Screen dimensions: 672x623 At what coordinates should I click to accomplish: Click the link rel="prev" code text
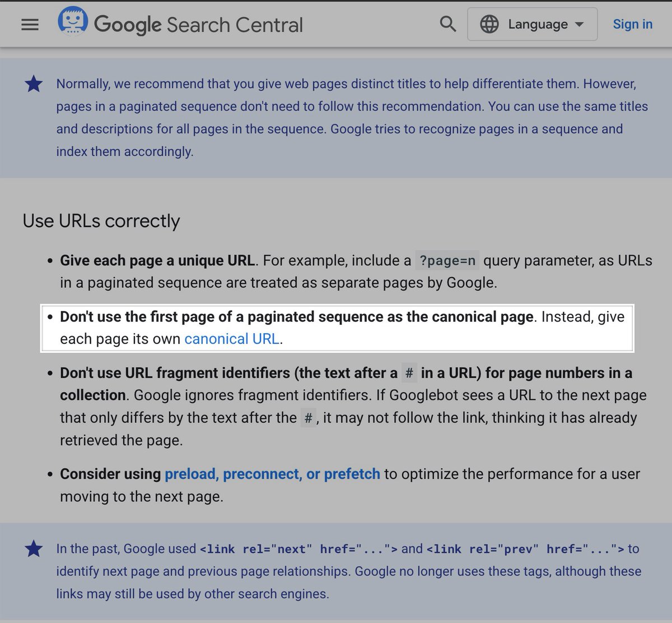pos(525,549)
